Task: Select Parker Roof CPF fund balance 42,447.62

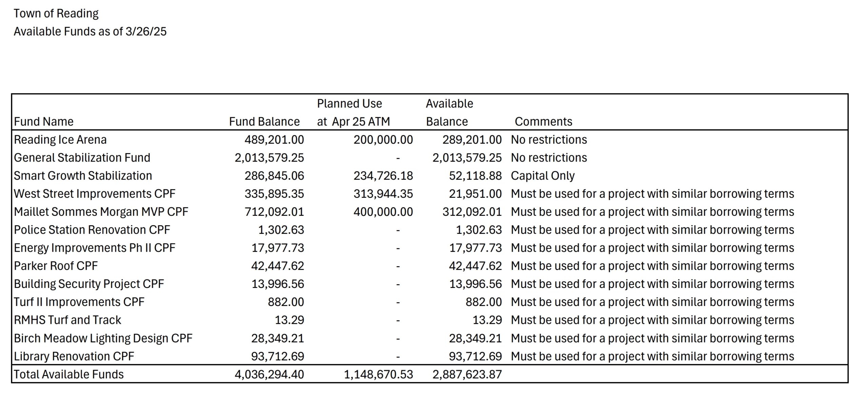Action: [x=278, y=266]
